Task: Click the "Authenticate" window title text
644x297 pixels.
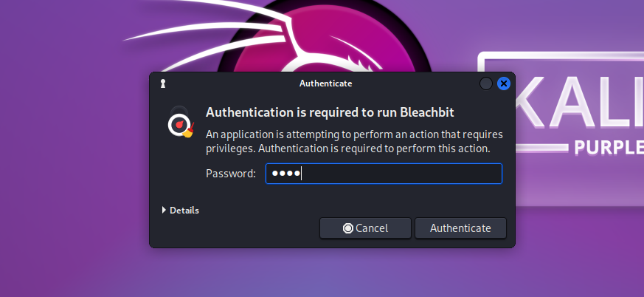Action: pos(325,83)
